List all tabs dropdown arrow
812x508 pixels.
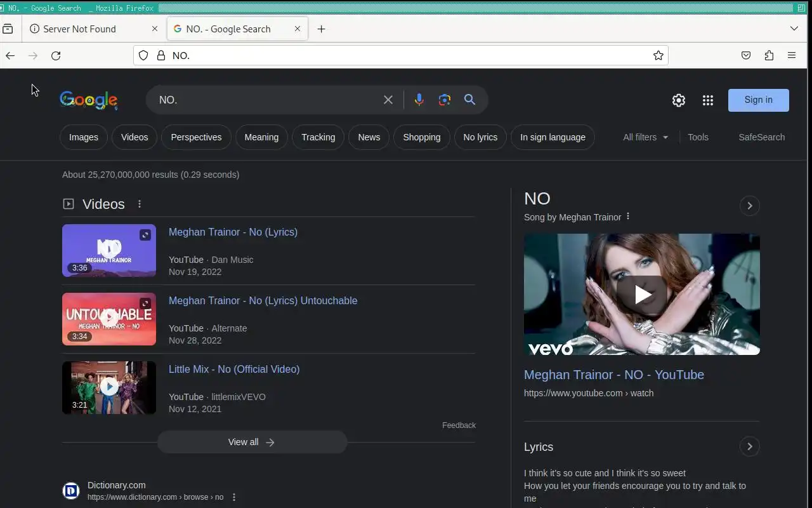point(794,29)
